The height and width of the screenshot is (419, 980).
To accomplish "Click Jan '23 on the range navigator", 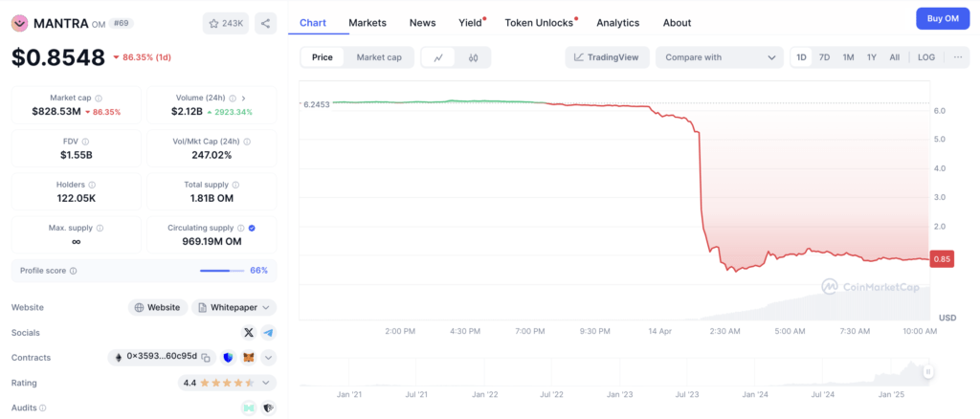I will 620,395.
